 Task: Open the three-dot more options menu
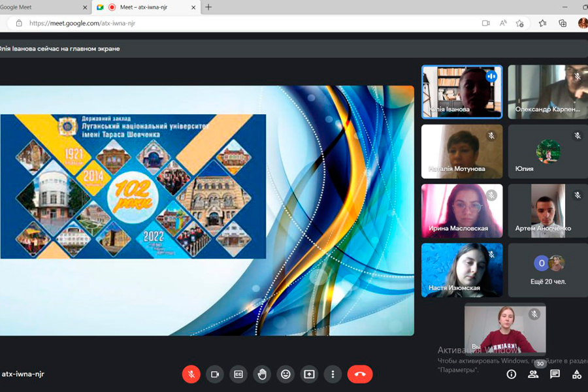tap(333, 374)
